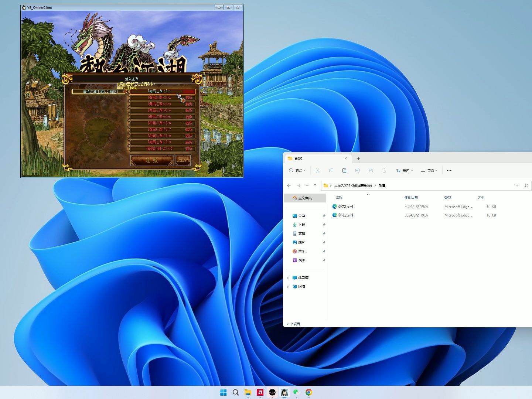Sort by 名称 (Name) column header
Image resolution: width=532 pixels, height=399 pixels.
click(339, 197)
